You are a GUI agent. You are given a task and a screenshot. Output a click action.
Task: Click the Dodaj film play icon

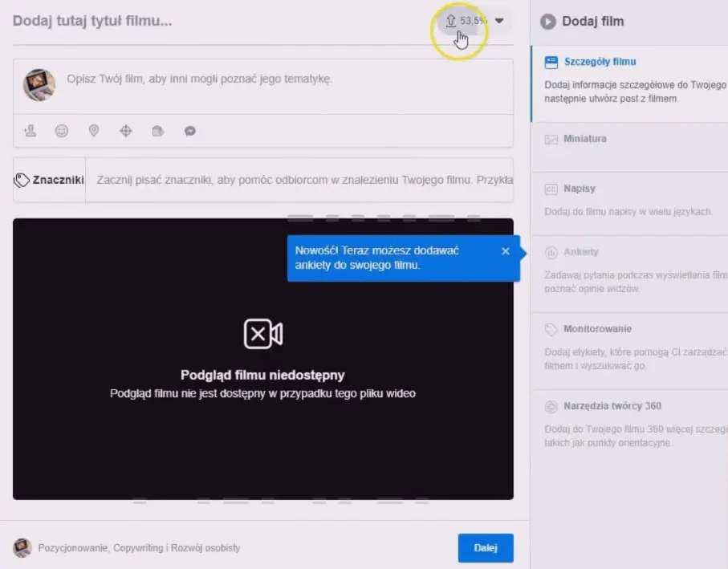(548, 22)
